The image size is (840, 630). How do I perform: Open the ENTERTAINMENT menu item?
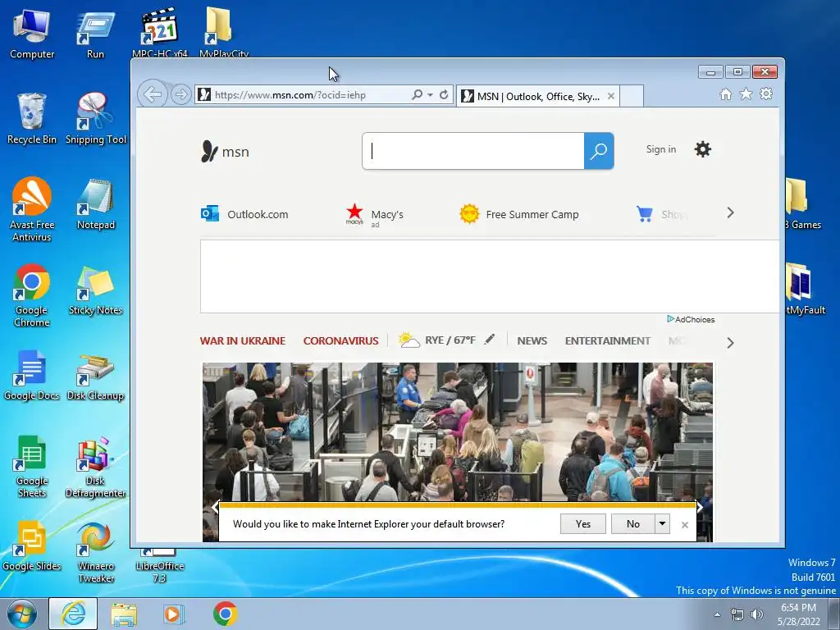608,340
